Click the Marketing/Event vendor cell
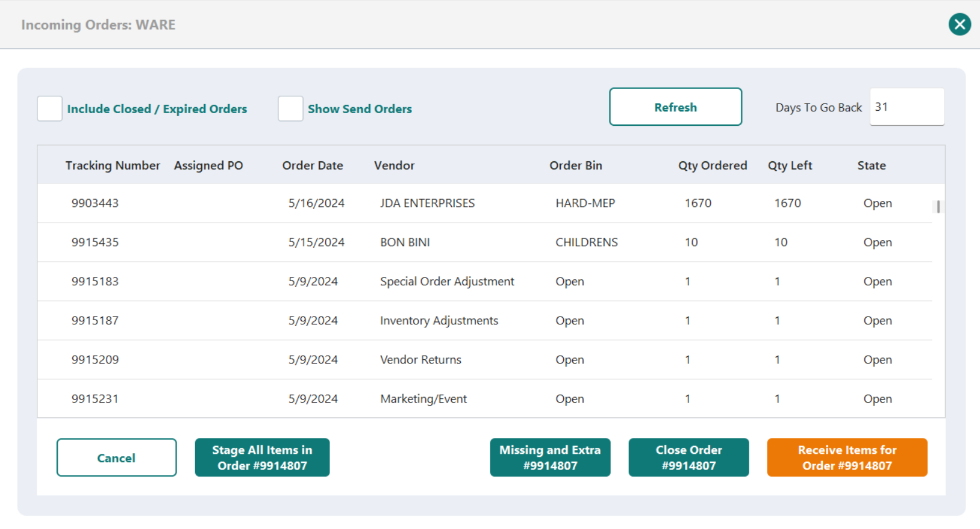This screenshot has width=980, height=529. tap(423, 399)
